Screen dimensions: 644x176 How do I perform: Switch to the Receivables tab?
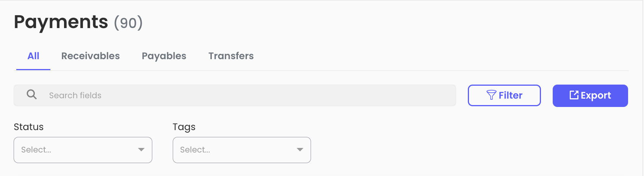(x=91, y=56)
